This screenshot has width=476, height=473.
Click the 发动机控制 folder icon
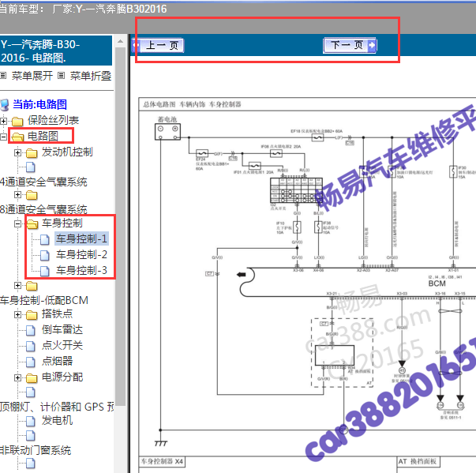[x=32, y=153]
